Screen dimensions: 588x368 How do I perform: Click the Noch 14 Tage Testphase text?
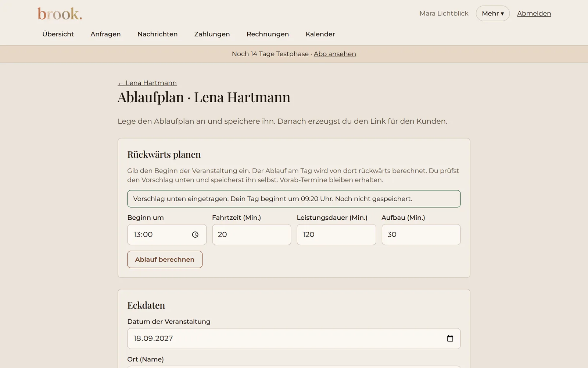[270, 54]
